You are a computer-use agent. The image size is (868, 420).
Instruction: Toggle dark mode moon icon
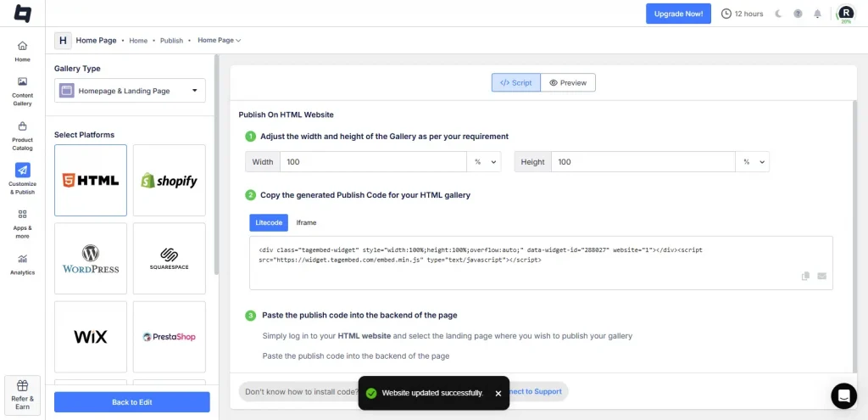point(778,14)
